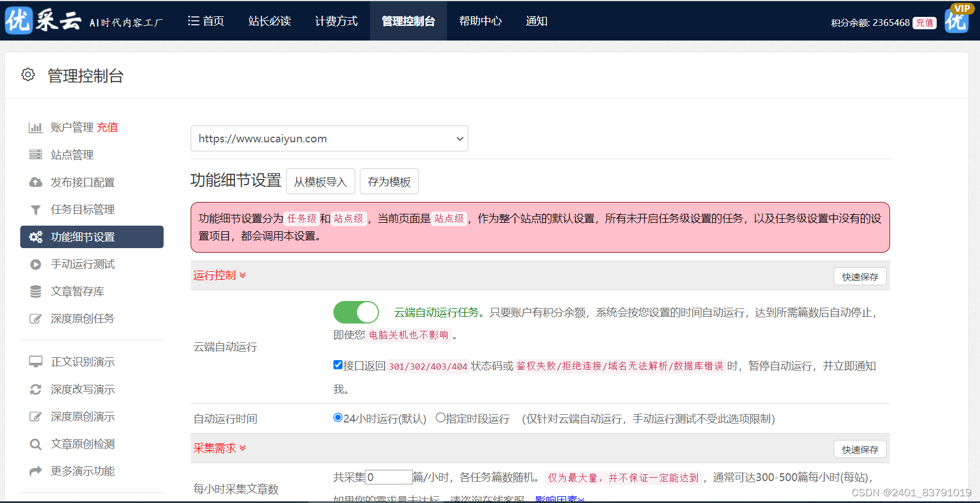The height and width of the screenshot is (503, 980).
Task: Click the red 充值 link in sidebar
Action: (107, 127)
